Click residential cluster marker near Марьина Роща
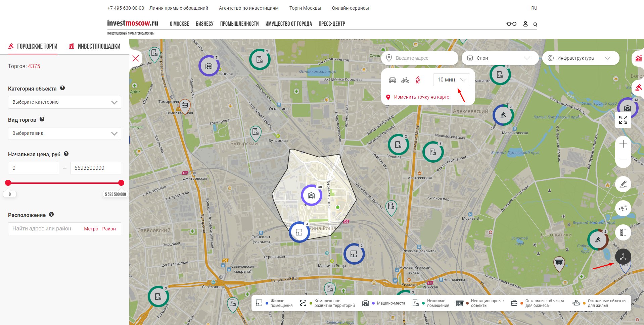This screenshot has height=325, width=644. point(354,254)
